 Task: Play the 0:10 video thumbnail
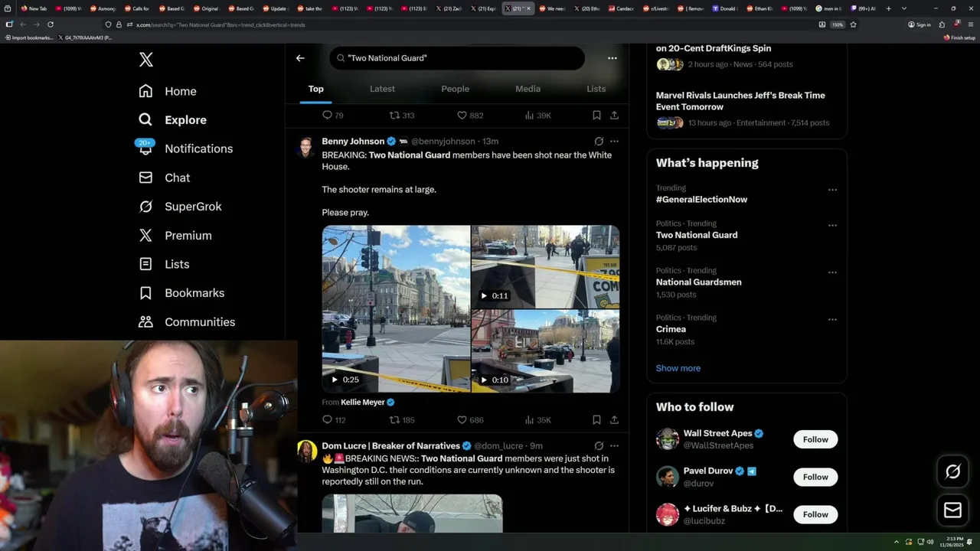(545, 351)
